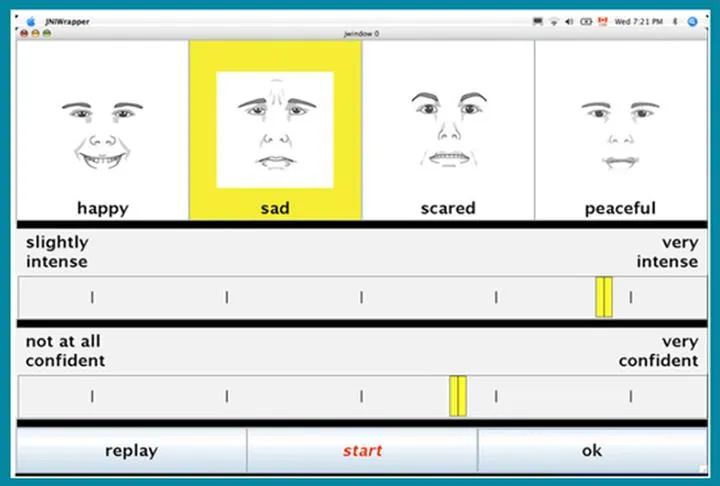Click first tick mark on intensity slider
This screenshot has width=720, height=486.
pos(92,297)
